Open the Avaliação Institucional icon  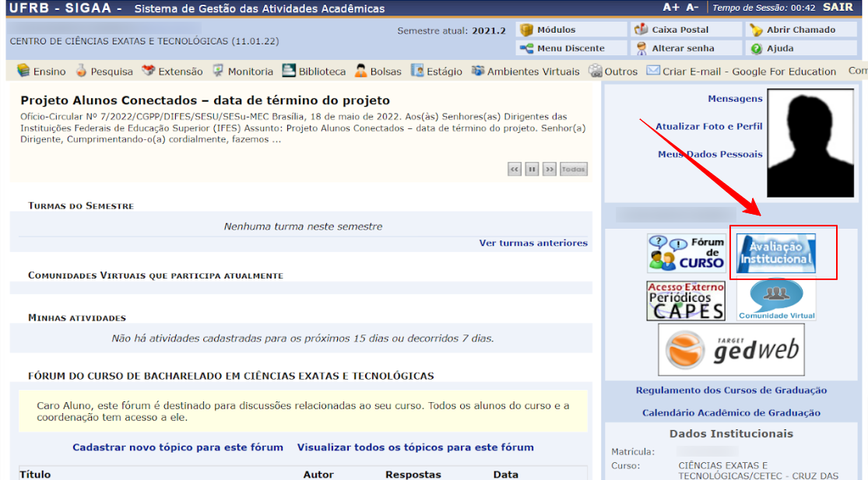coord(776,253)
